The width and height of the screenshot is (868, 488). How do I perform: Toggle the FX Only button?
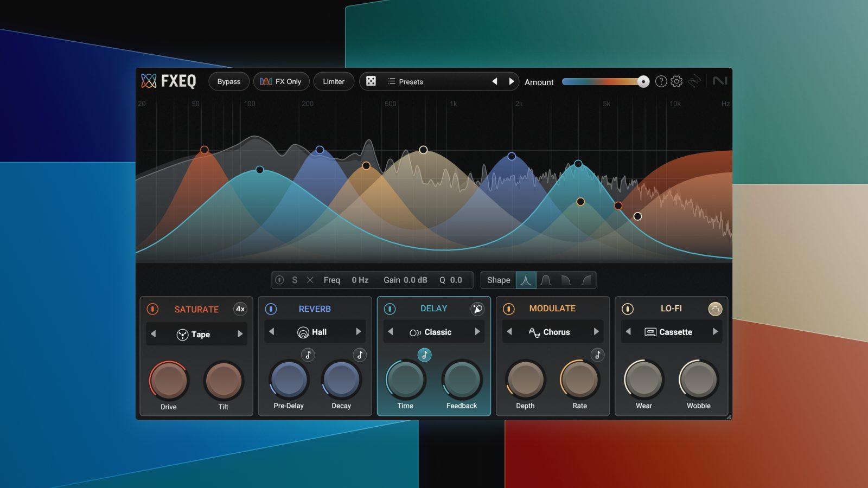281,81
